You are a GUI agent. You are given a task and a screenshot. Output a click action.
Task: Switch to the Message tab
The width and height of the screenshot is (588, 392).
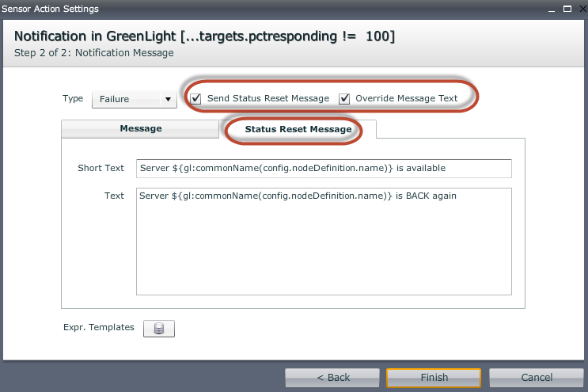click(x=140, y=128)
